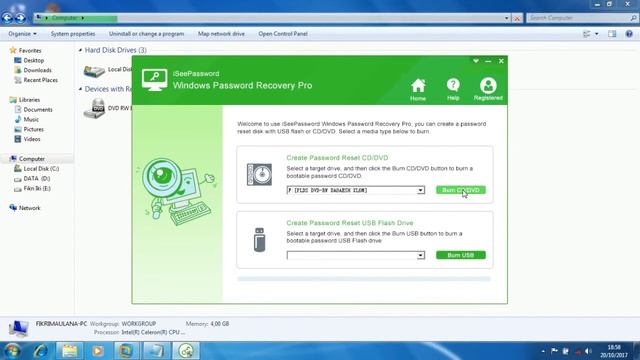640x360 pixels.
Task: Open the File Explorer taskbar icon
Action: tap(69, 351)
